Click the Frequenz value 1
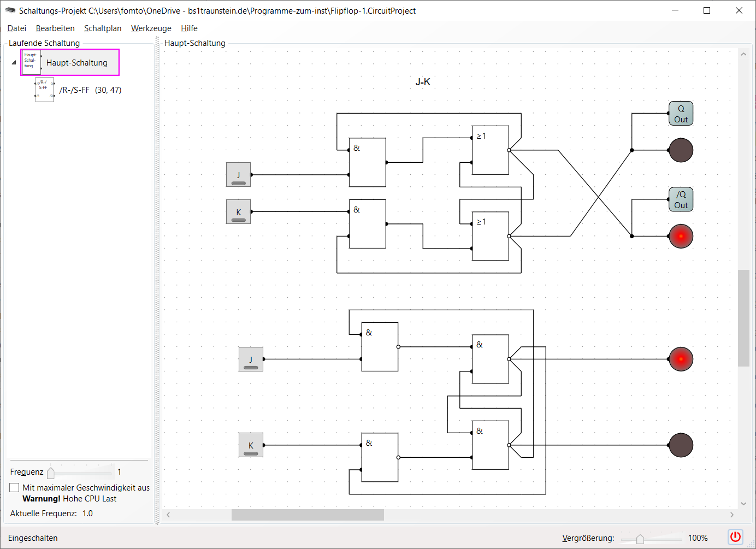The width and height of the screenshot is (756, 549). click(119, 472)
